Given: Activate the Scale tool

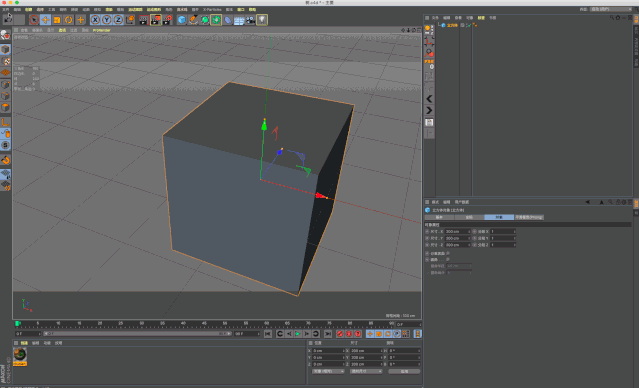Looking at the screenshot, I should 57,20.
